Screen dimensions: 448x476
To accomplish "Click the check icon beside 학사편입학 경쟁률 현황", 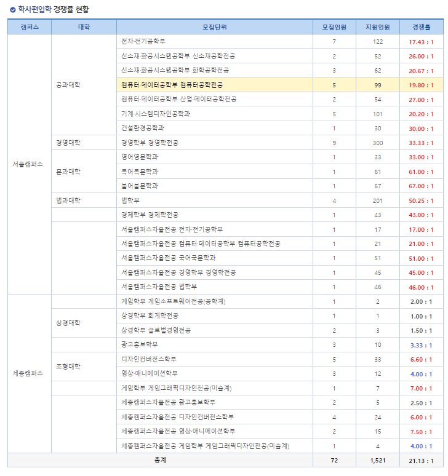I will 13,10.
